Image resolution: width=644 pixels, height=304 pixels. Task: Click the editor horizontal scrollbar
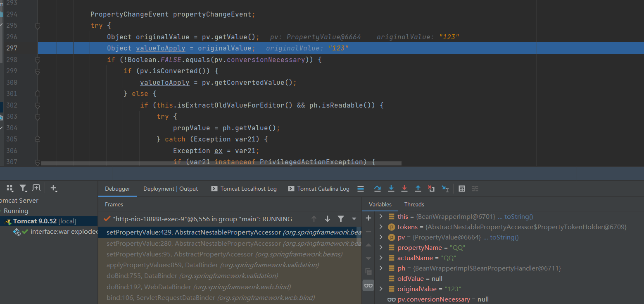point(221,163)
